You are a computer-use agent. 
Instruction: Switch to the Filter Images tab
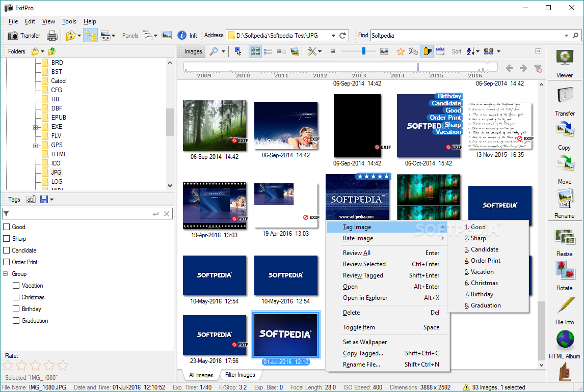point(240,375)
